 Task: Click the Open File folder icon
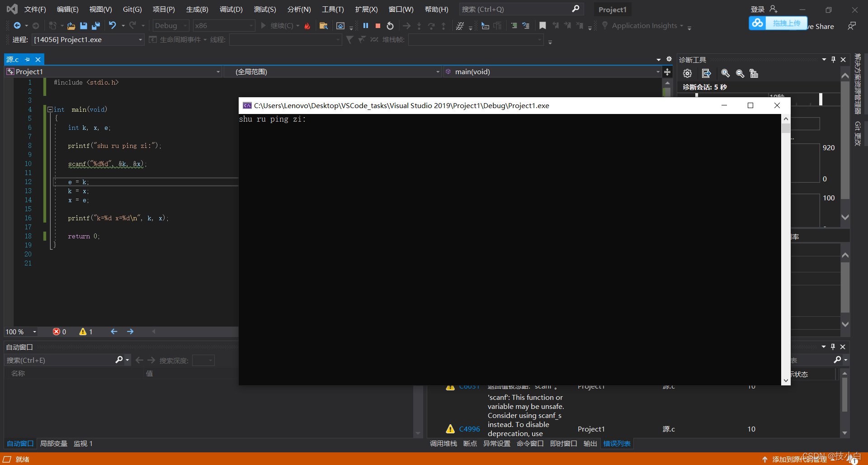click(x=71, y=26)
